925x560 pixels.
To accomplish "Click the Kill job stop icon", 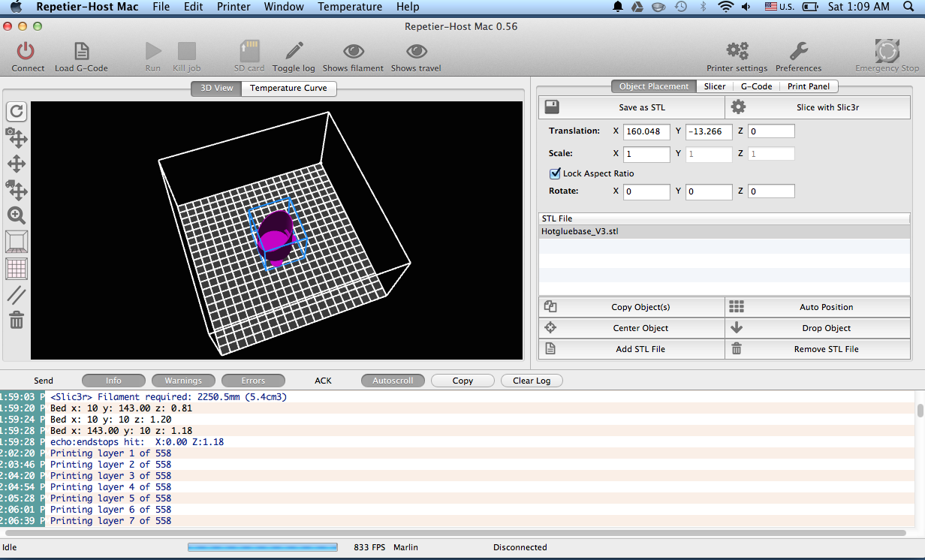I will (186, 51).
